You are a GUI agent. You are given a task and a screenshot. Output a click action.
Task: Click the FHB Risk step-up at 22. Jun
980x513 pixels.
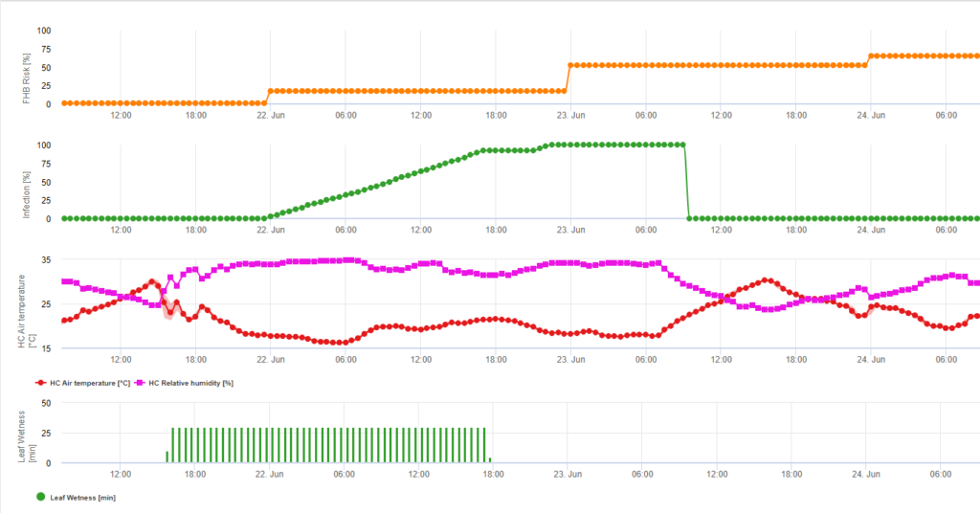pyautogui.click(x=268, y=97)
